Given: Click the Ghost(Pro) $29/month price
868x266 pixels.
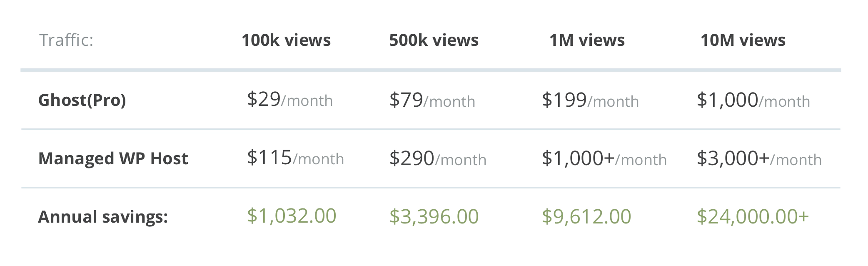Looking at the screenshot, I should [289, 100].
